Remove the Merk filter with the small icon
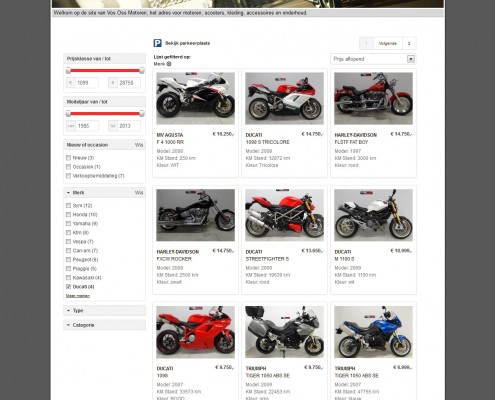This screenshot has width=495, height=400. (169, 64)
